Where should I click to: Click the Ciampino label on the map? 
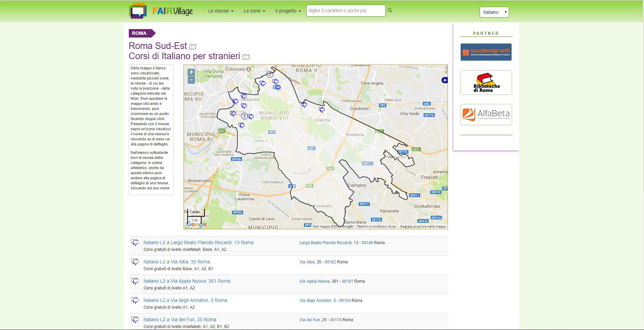click(357, 185)
